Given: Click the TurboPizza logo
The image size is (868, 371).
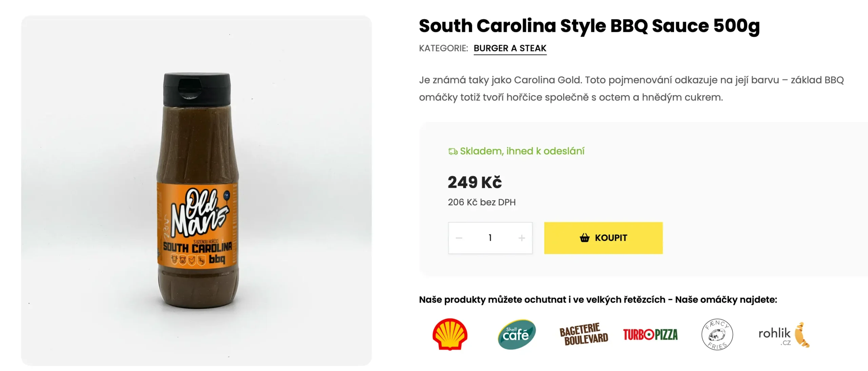Looking at the screenshot, I should click(650, 334).
